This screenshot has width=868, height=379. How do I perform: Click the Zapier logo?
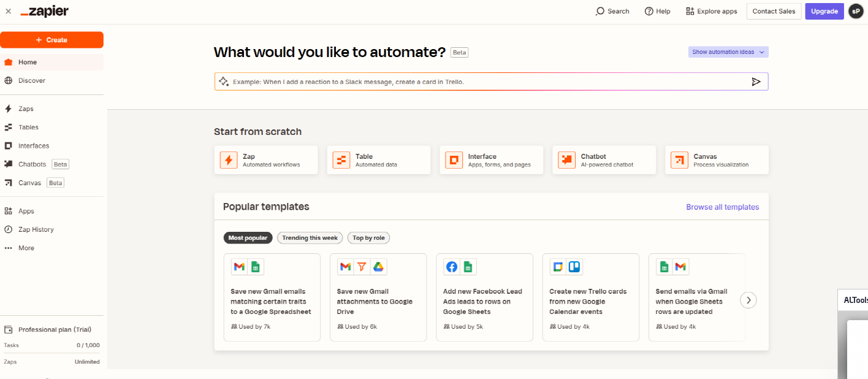click(x=44, y=11)
